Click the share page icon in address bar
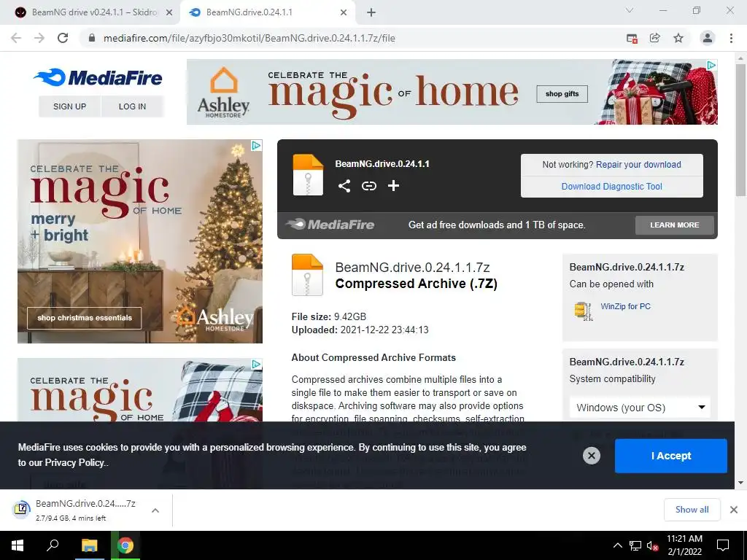Image resolution: width=747 pixels, height=560 pixels. [x=655, y=38]
